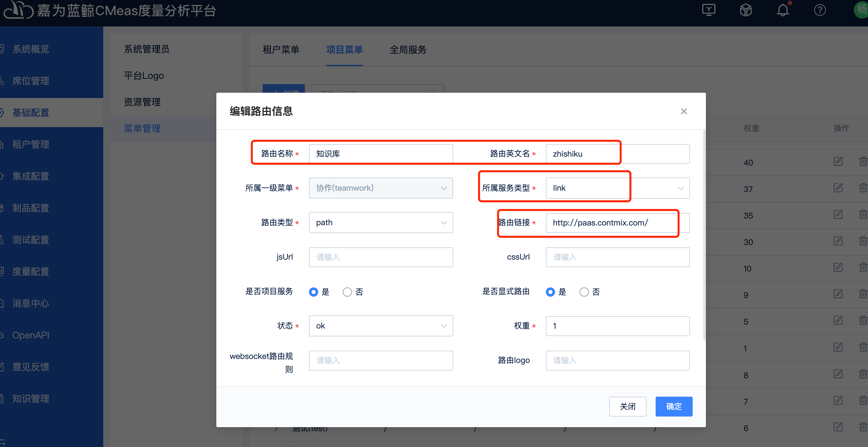868x447 pixels.
Task: Edit the row with weight 8
Action: pyautogui.click(x=838, y=374)
